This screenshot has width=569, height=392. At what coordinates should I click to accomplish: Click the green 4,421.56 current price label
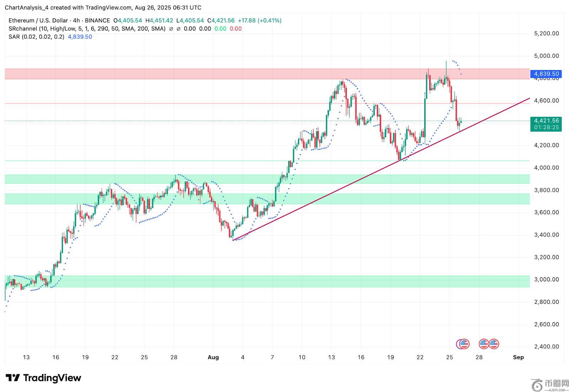[x=546, y=121]
